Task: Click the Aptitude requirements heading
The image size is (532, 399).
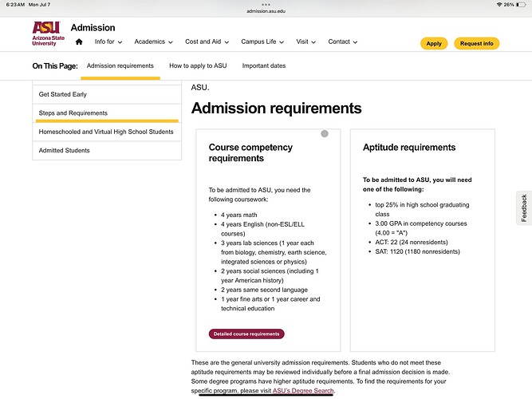Action: (409, 148)
